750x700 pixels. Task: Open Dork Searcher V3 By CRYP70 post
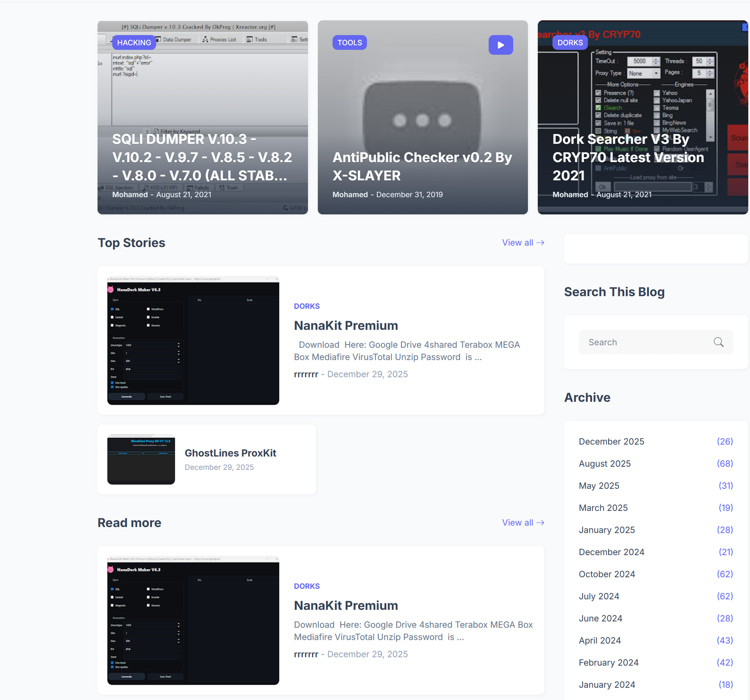(x=628, y=157)
